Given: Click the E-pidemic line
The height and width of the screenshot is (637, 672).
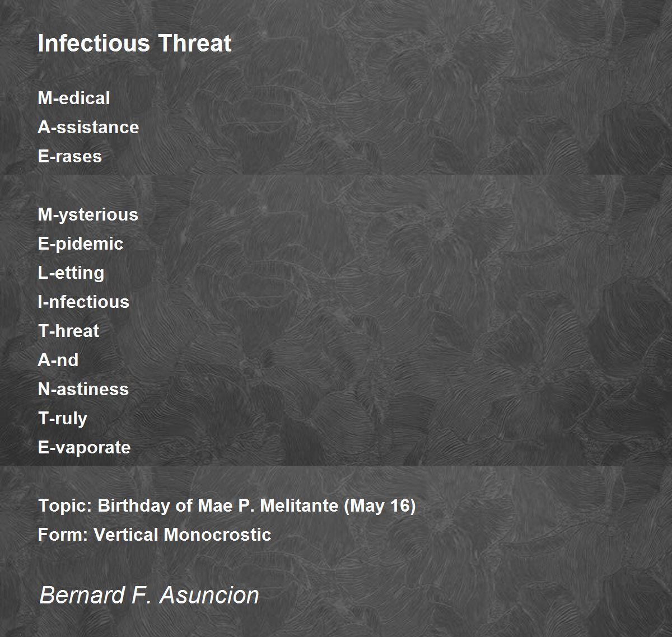Looking at the screenshot, I should 80,244.
